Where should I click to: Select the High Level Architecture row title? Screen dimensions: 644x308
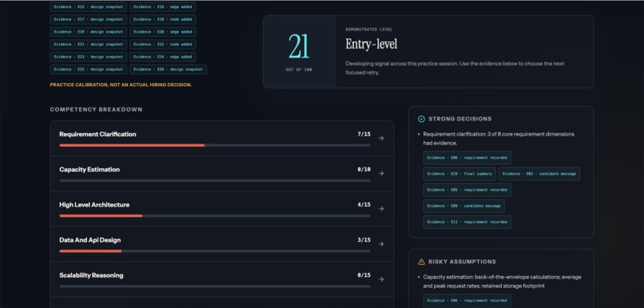[x=94, y=204]
